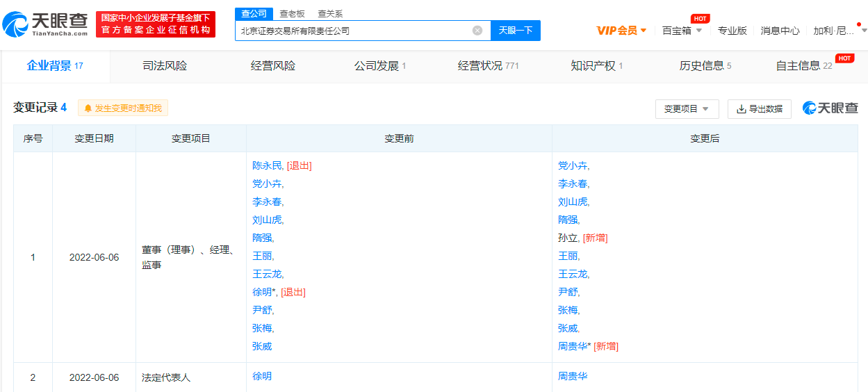This screenshot has height=392, width=868.
Task: Open the 专业版 link
Action: pos(732,31)
